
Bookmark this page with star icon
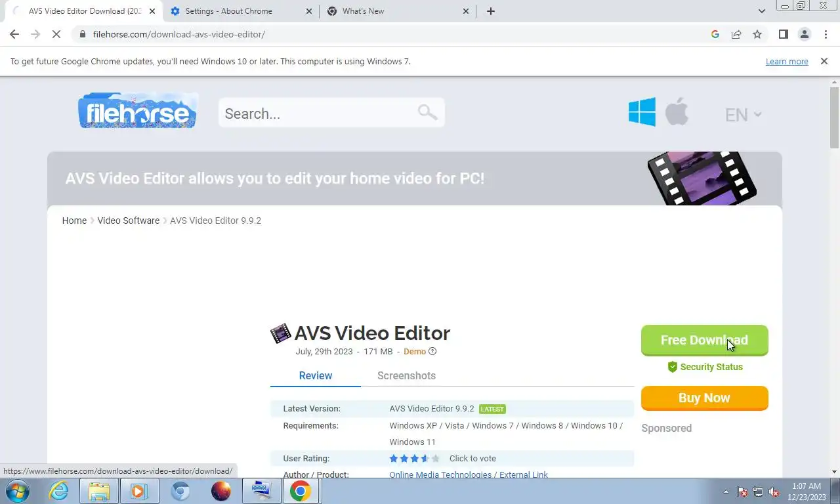tap(757, 34)
